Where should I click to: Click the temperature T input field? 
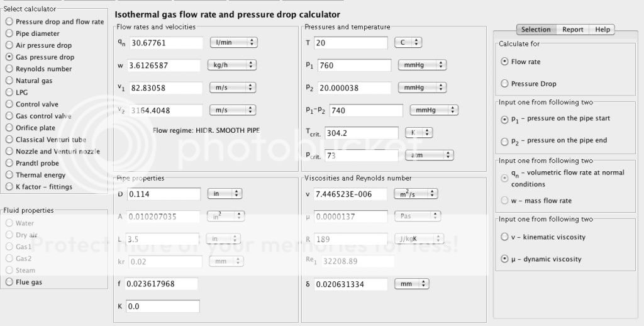pyautogui.click(x=353, y=42)
